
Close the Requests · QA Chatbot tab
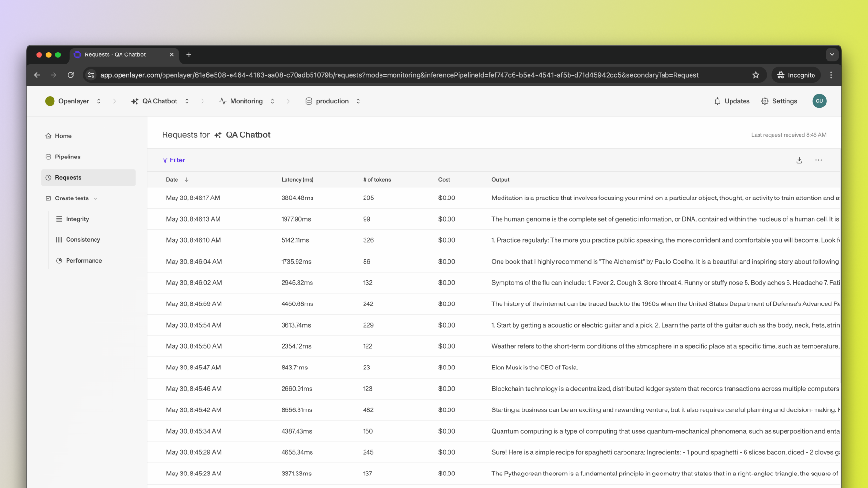point(172,54)
